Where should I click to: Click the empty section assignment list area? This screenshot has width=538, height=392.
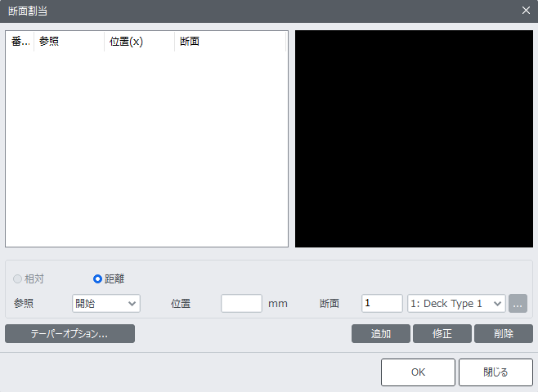click(x=147, y=149)
